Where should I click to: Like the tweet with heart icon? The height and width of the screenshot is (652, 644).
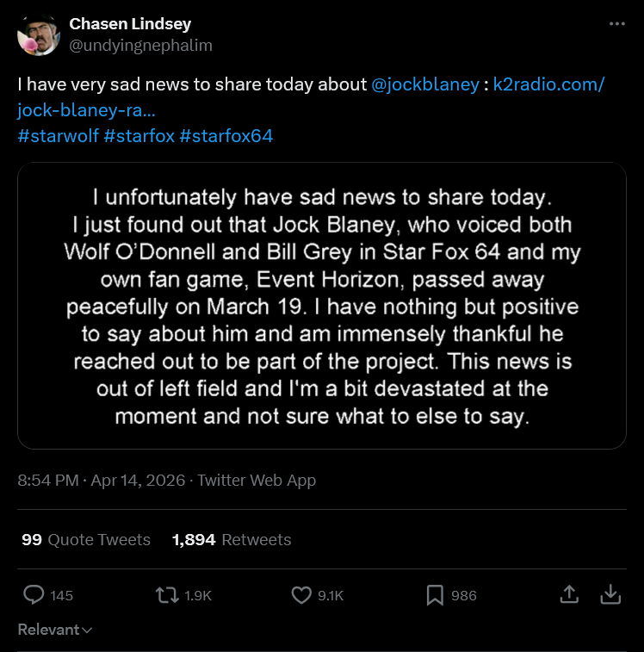pyautogui.click(x=300, y=595)
